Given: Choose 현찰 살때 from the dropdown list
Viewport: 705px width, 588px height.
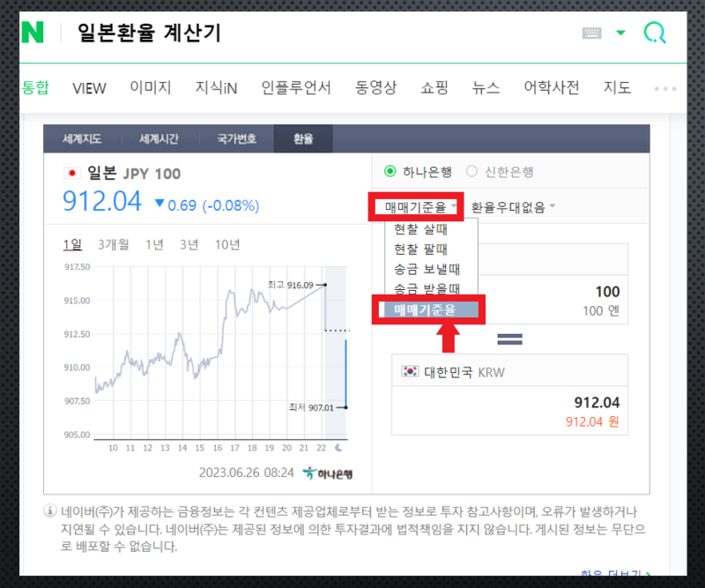Looking at the screenshot, I should (421, 229).
